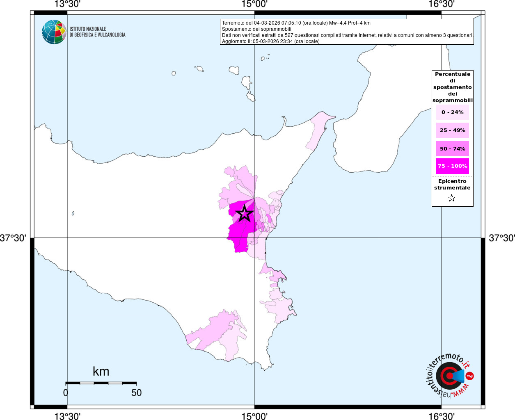Image resolution: width=515 pixels, height=420 pixels.
Task: Click the right 37°30' latitude label
Action: click(501, 238)
